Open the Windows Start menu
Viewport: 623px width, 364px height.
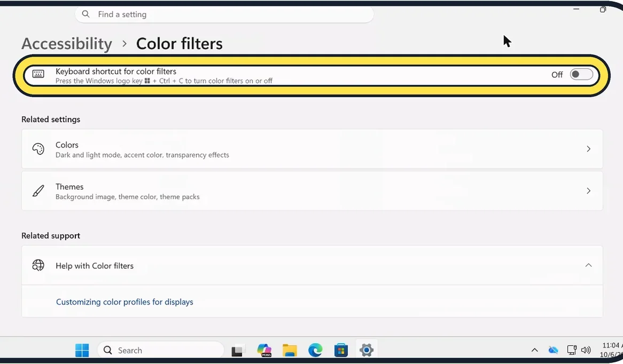coord(82,350)
